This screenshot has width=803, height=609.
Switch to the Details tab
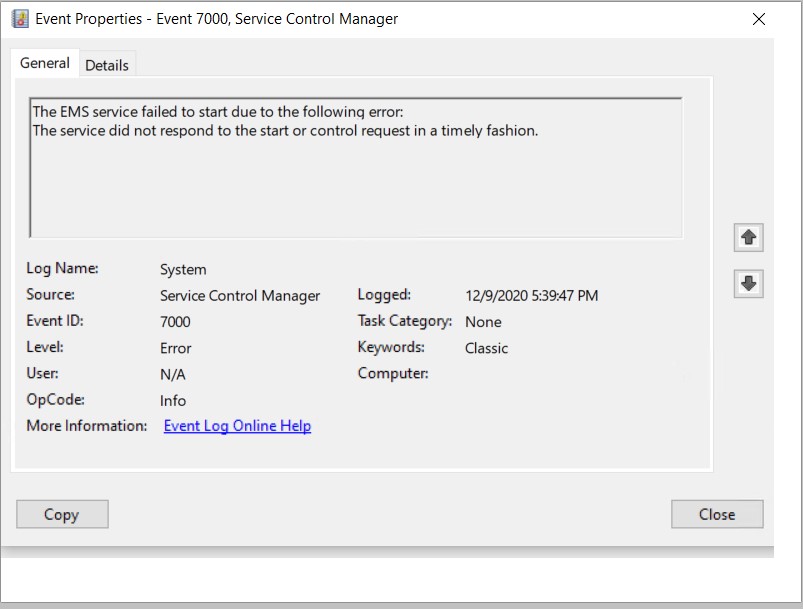106,64
